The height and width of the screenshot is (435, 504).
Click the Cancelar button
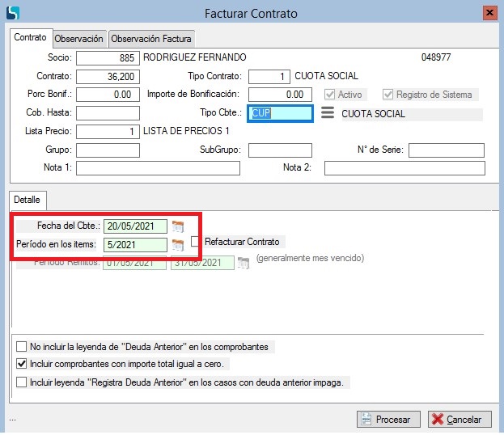pos(460,419)
